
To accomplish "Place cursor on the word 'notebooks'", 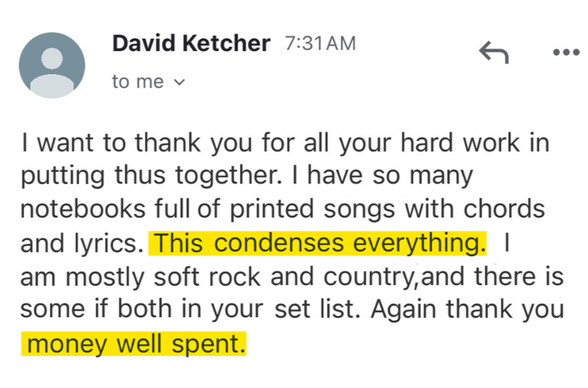I will tap(83, 209).
